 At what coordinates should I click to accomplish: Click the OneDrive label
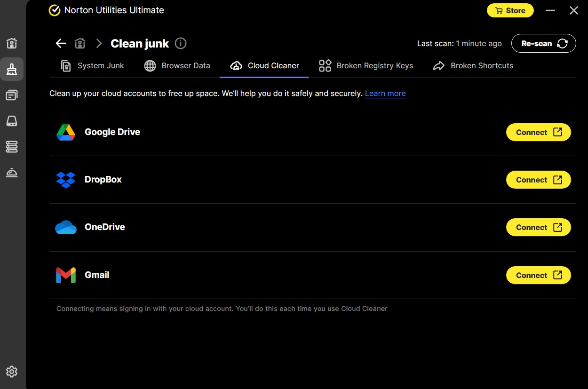point(105,227)
